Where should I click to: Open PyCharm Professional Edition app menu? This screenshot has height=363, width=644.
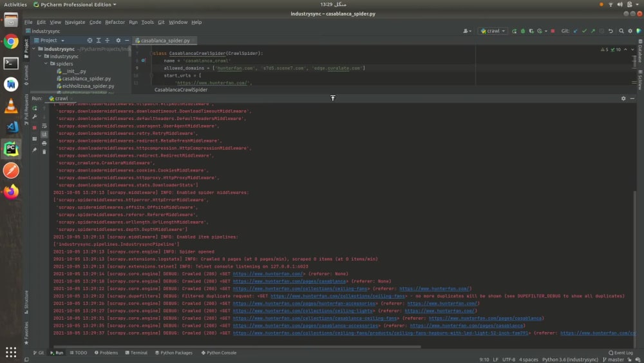click(x=75, y=5)
